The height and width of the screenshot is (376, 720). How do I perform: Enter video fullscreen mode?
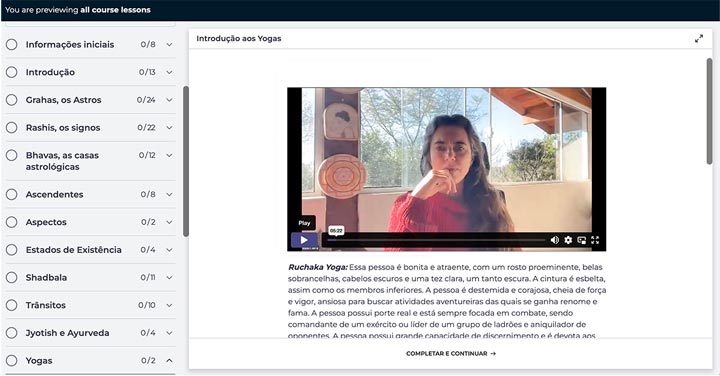click(x=595, y=240)
